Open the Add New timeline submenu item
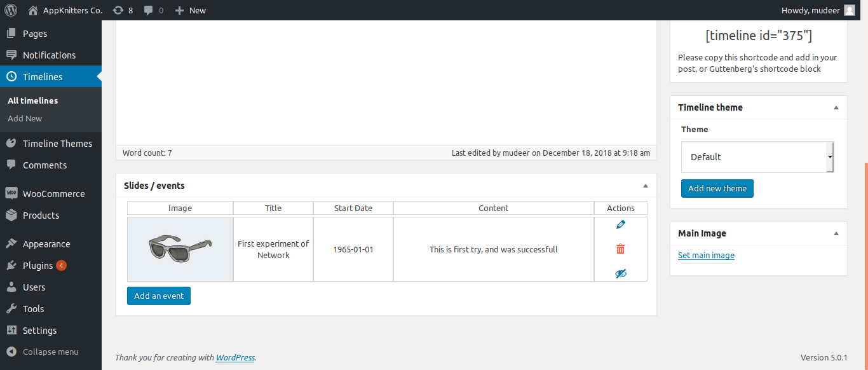 (x=25, y=119)
